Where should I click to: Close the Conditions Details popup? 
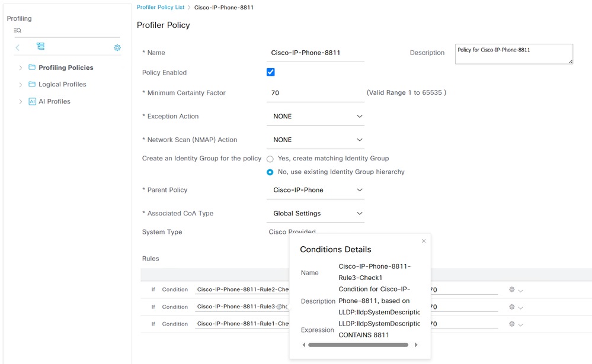point(424,241)
